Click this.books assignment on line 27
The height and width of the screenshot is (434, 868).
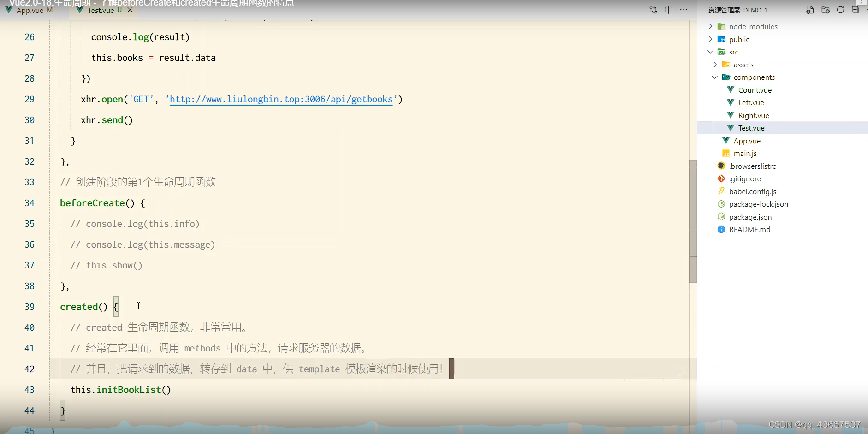(x=154, y=58)
